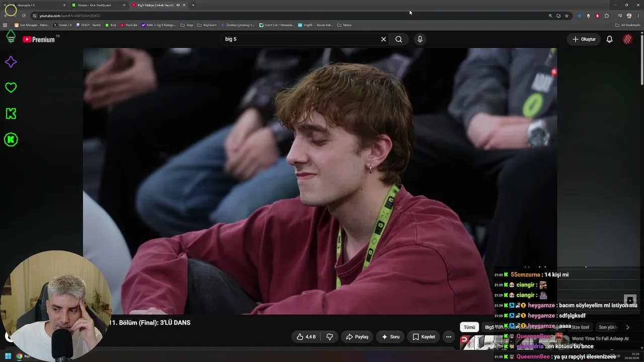644x362 pixels.
Task: Expand the Vorp bookmarks folder
Action: tap(187, 25)
